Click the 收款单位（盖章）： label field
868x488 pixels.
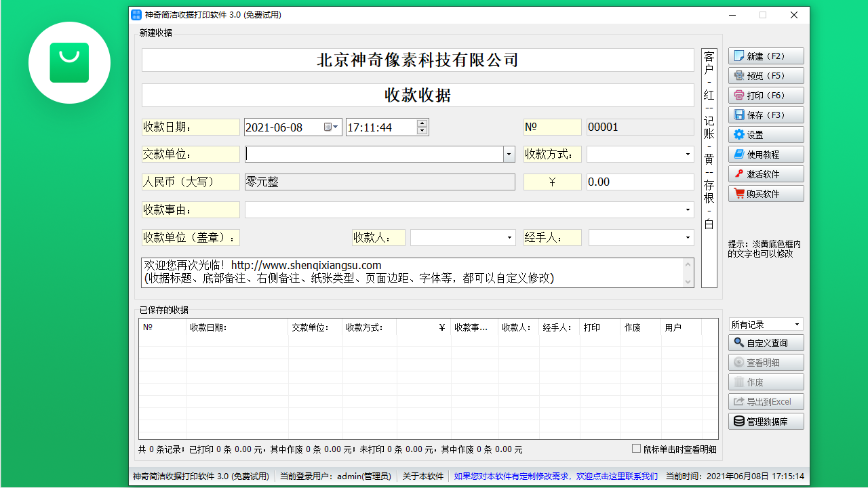[x=191, y=238]
